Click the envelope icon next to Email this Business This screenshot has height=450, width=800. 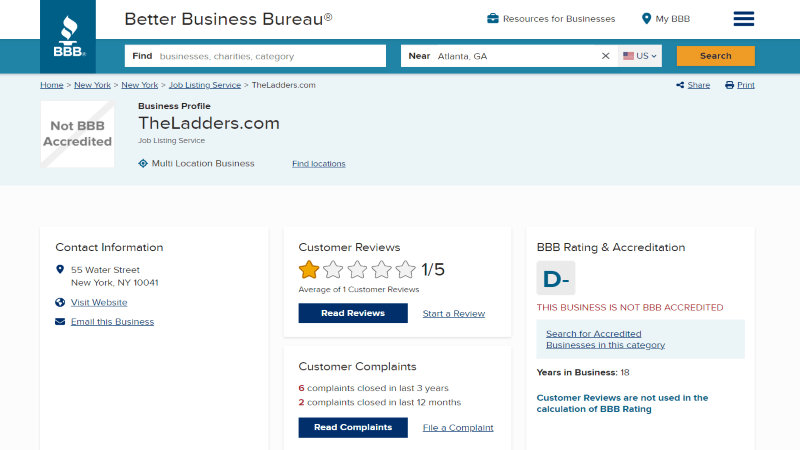[x=60, y=321]
